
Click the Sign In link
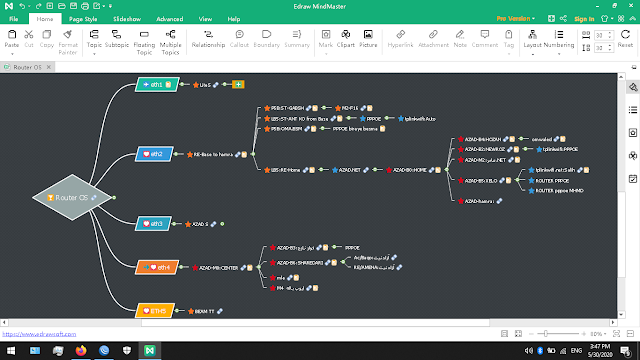584,19
